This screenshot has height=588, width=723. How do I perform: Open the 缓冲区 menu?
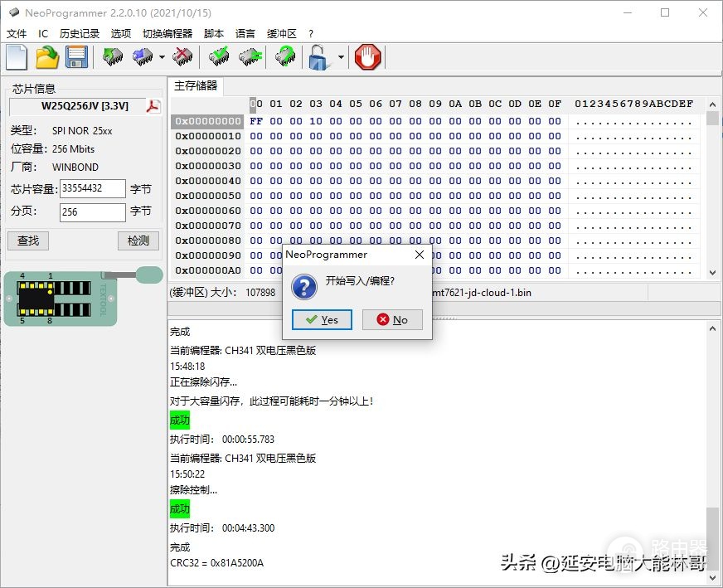point(282,34)
